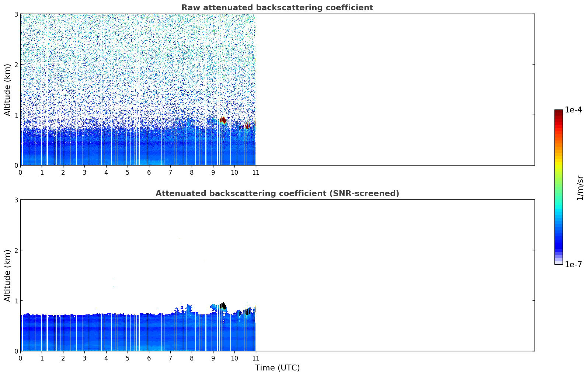Click the 'Time (UTC)' x-axis label

pyautogui.click(x=277, y=368)
